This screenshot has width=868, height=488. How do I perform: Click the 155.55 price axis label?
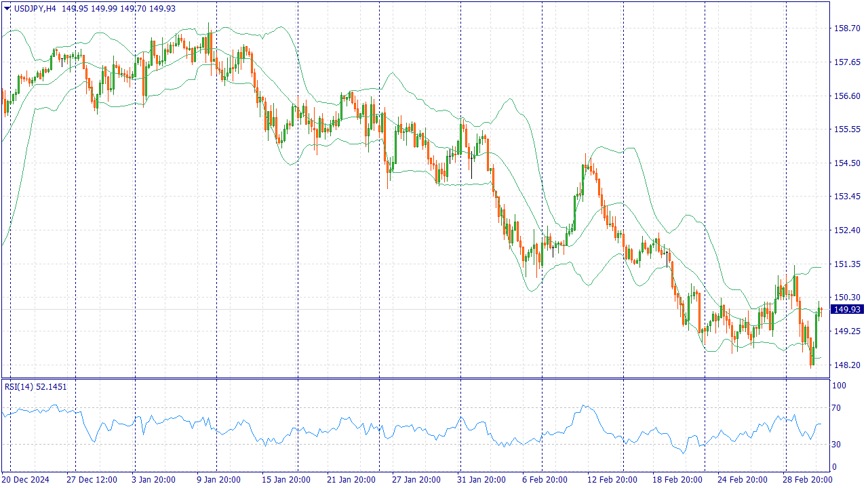point(846,129)
